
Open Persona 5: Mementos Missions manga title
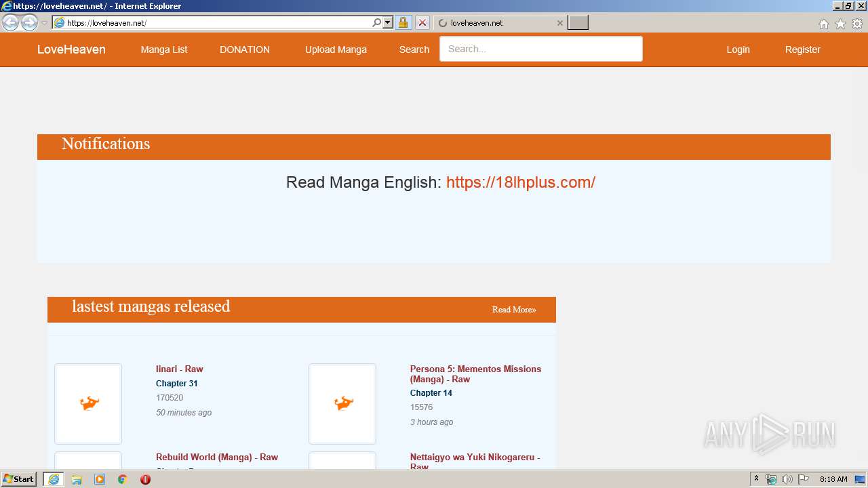pyautogui.click(x=475, y=374)
